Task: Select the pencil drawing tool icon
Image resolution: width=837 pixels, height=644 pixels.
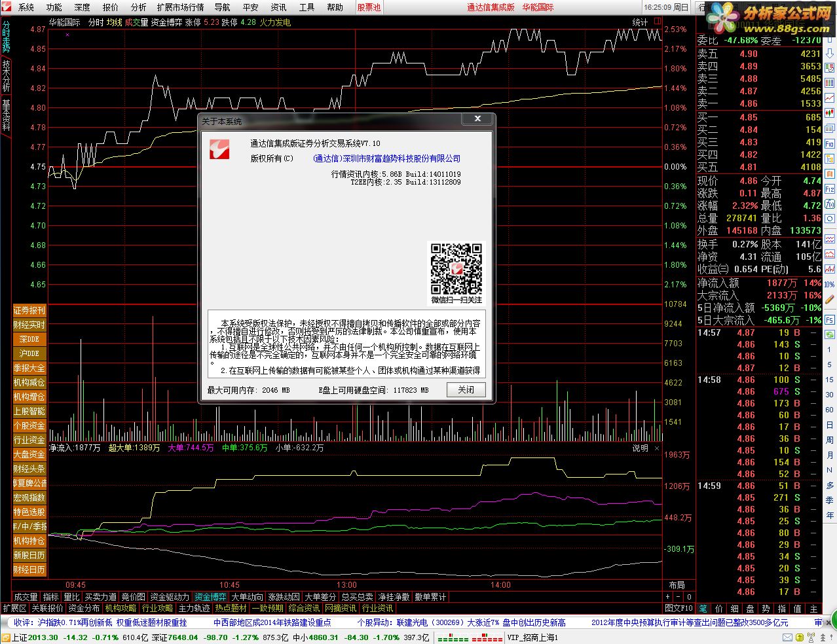Action: coord(829,299)
